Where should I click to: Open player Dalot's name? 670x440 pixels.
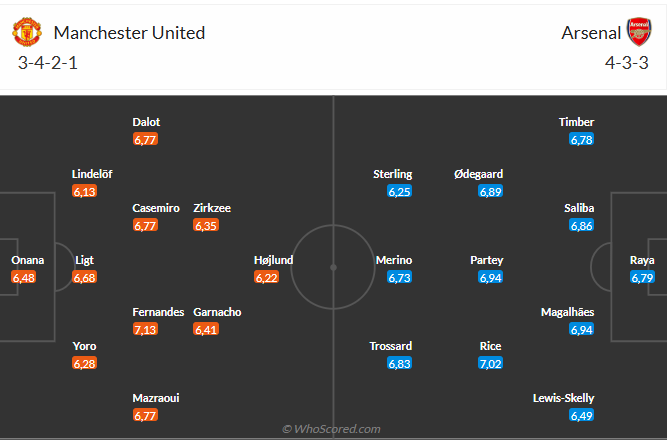click(146, 122)
